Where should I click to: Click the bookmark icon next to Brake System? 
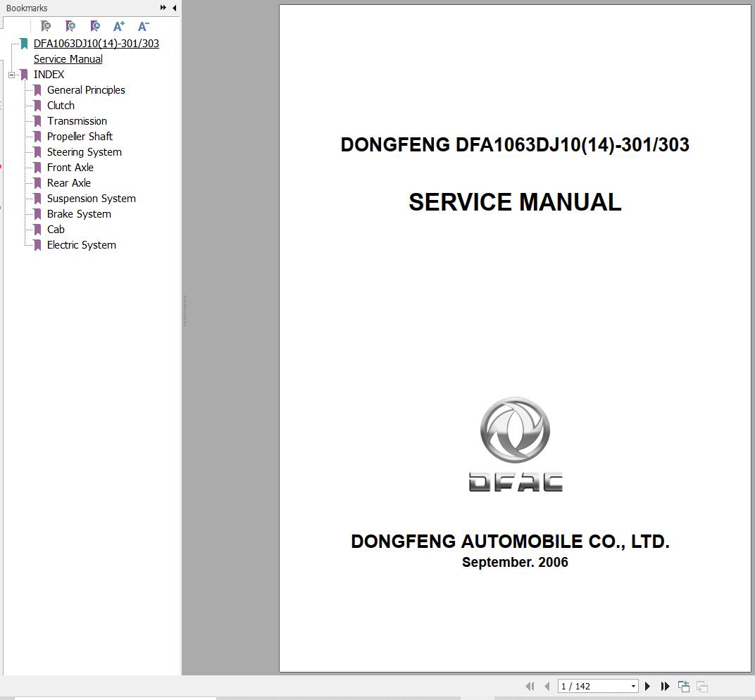tap(37, 214)
